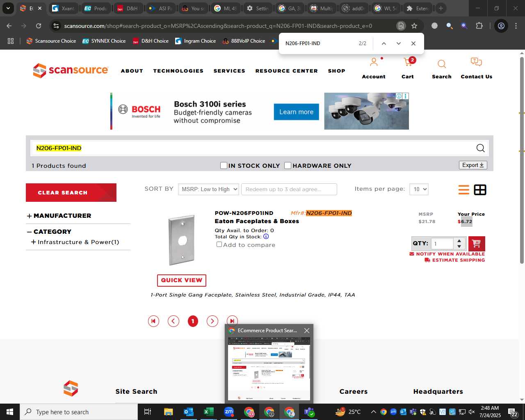Image resolution: width=525 pixels, height=420 pixels.
Task: Switch to list view layout icon
Action: [x=464, y=189]
